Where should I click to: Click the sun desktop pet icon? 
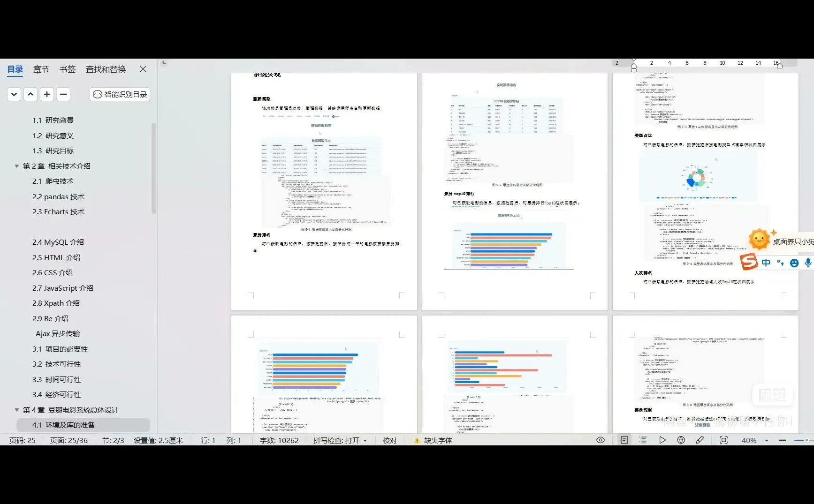[x=760, y=239]
